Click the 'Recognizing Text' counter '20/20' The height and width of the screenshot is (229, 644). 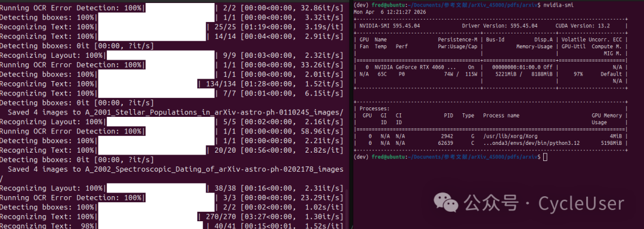(225, 150)
